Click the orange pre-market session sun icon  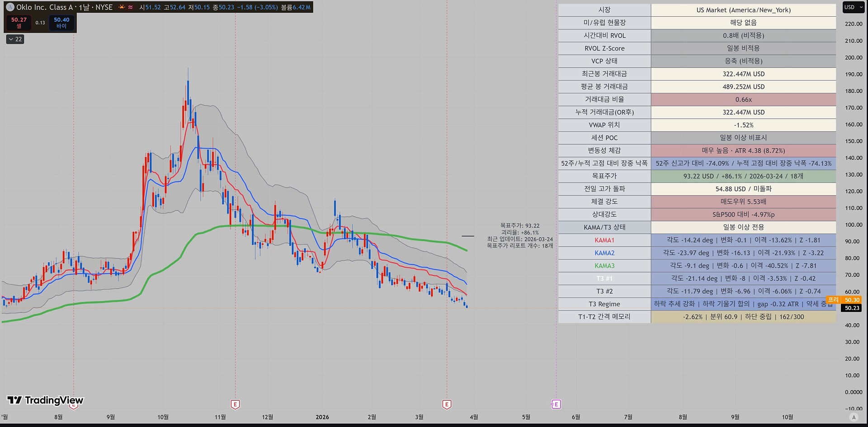click(122, 7)
